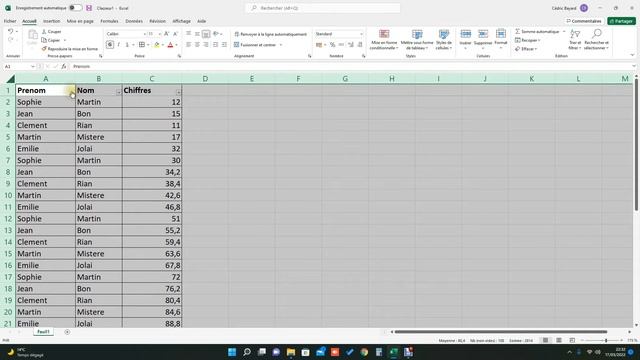640x360 pixels.
Task: Open the Somme automatique dropdown arrow
Action: pyautogui.click(x=564, y=31)
